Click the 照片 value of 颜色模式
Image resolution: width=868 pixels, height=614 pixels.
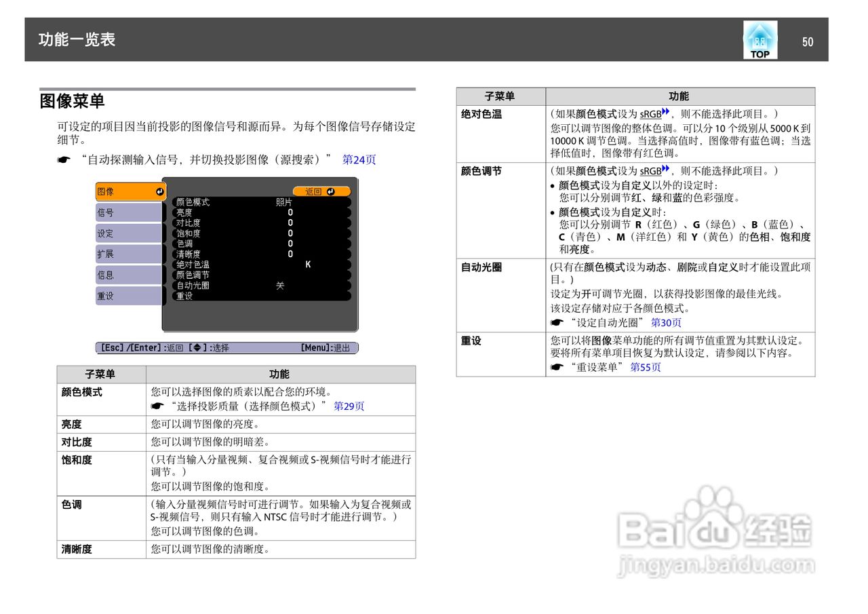point(284,202)
